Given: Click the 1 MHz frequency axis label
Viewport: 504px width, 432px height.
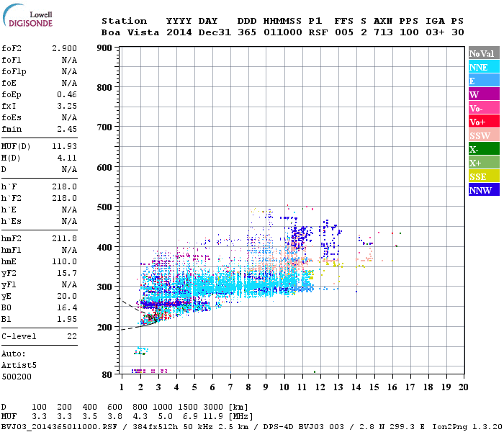Looking at the screenshot, I should coord(122,387).
